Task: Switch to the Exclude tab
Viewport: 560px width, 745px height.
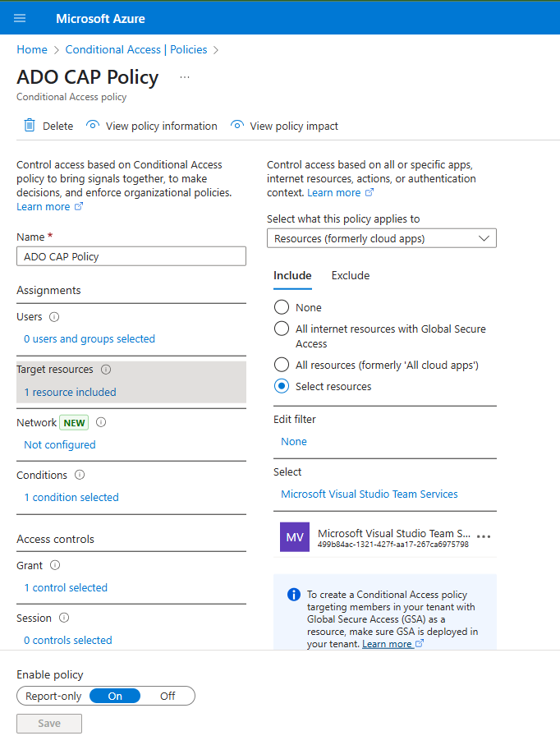Action: tap(350, 275)
